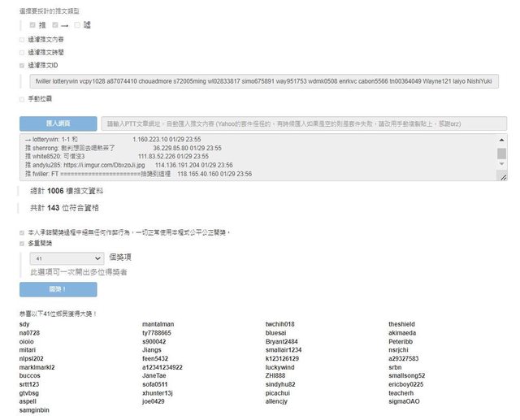Toggle the 推 comment type checkbox

32,25
